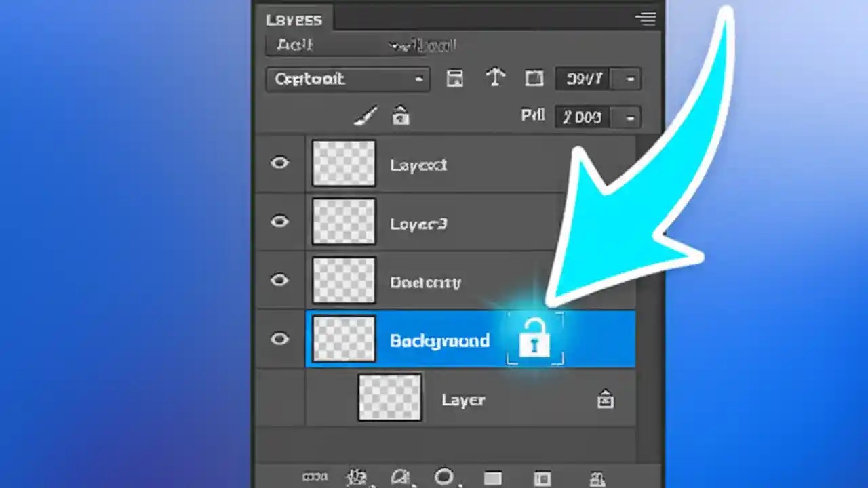The width and height of the screenshot is (868, 488).
Task: Lock all on the current layer
Action: (x=401, y=115)
